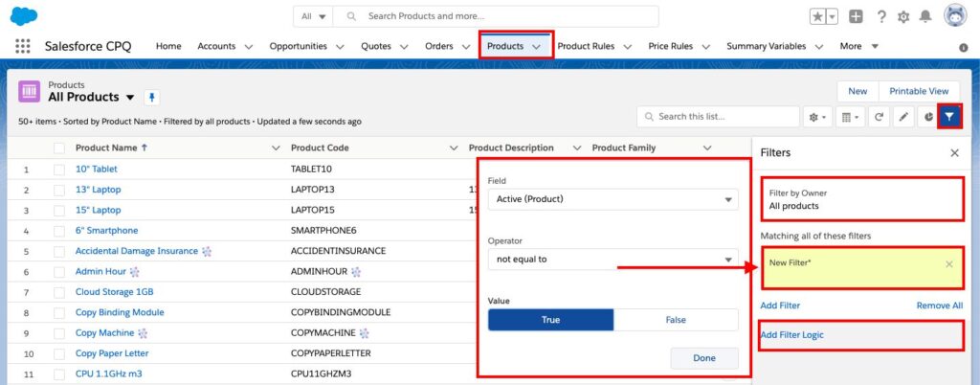This screenshot has width=980, height=385.
Task: Select False value
Action: point(676,320)
